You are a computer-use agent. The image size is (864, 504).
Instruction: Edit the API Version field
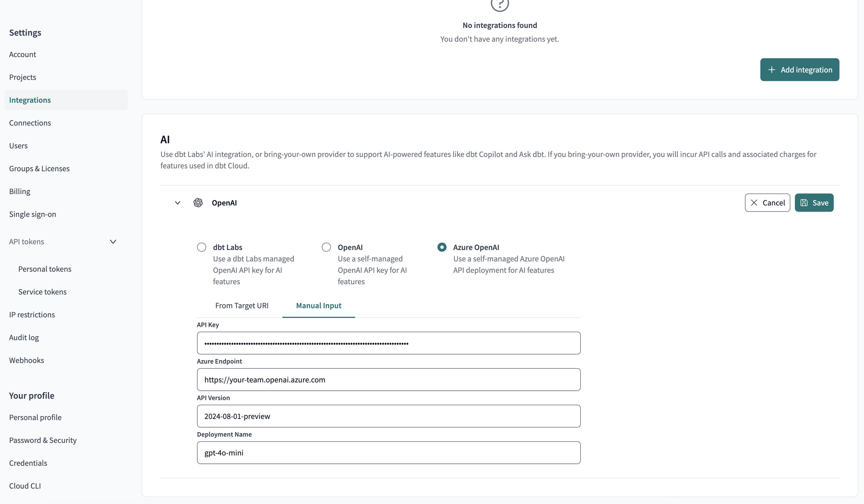(x=388, y=416)
